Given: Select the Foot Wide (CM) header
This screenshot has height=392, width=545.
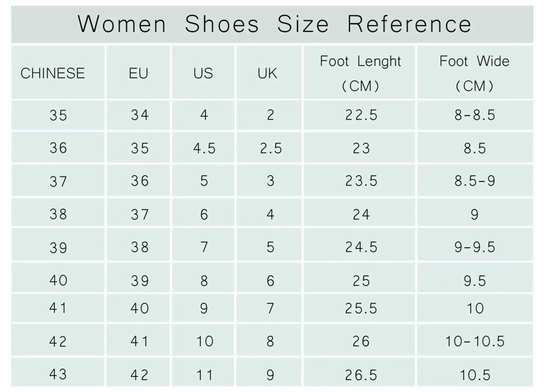Looking at the screenshot, I should 474,73.
